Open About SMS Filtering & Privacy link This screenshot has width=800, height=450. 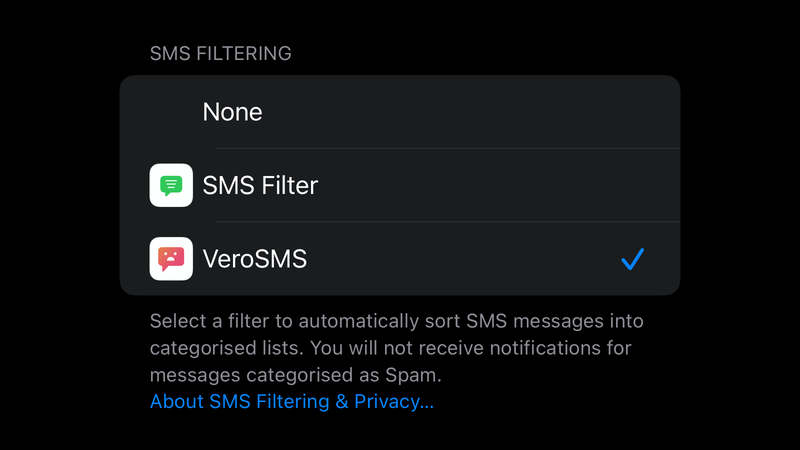point(291,402)
